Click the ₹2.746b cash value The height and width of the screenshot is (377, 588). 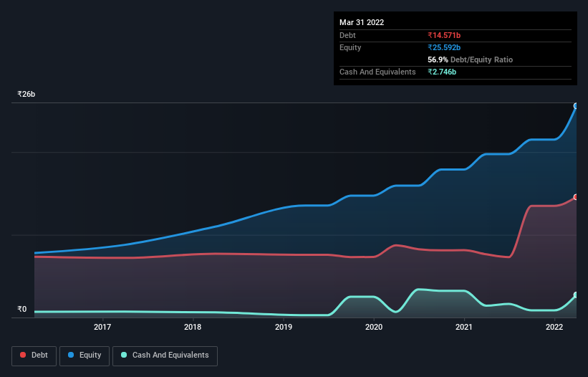coord(442,72)
